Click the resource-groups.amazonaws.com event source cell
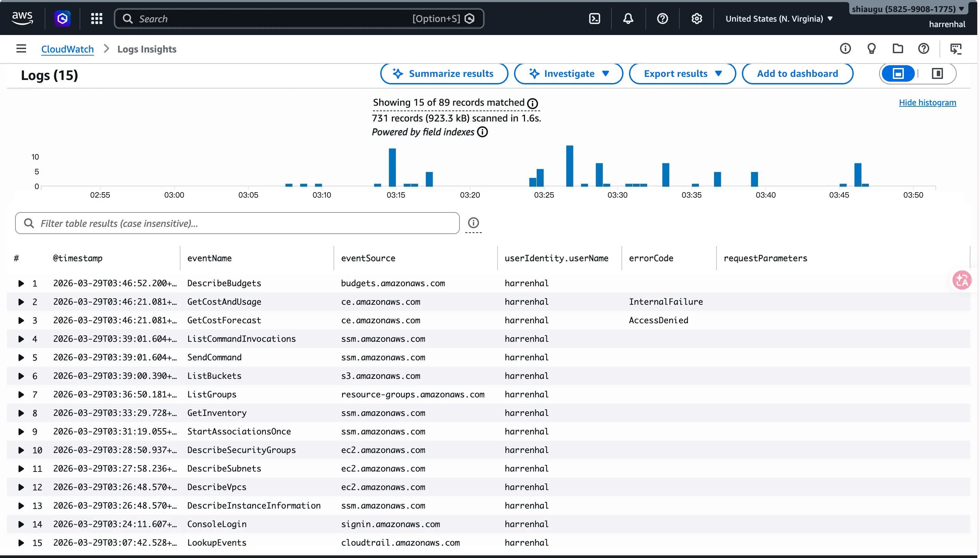 point(412,394)
